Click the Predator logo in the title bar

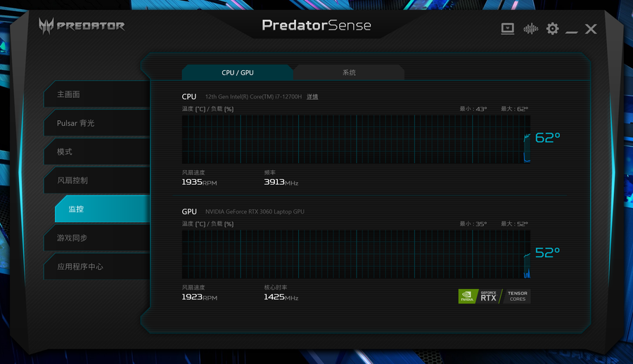point(81,26)
